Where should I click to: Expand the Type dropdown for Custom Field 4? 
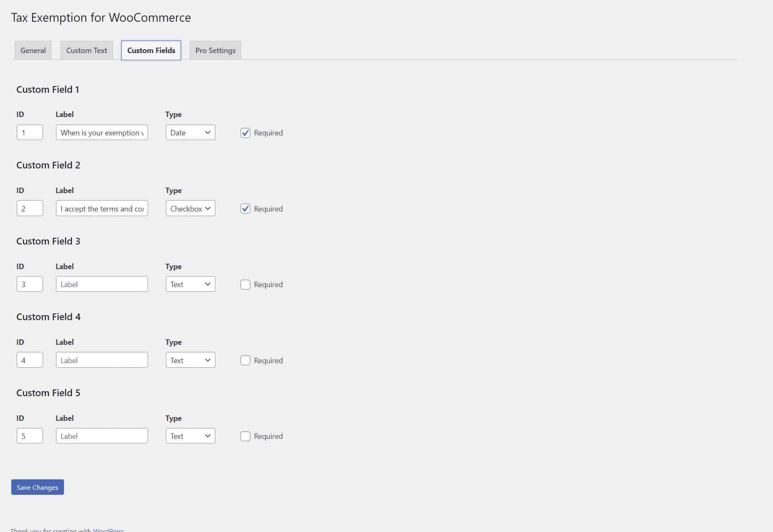click(x=190, y=360)
